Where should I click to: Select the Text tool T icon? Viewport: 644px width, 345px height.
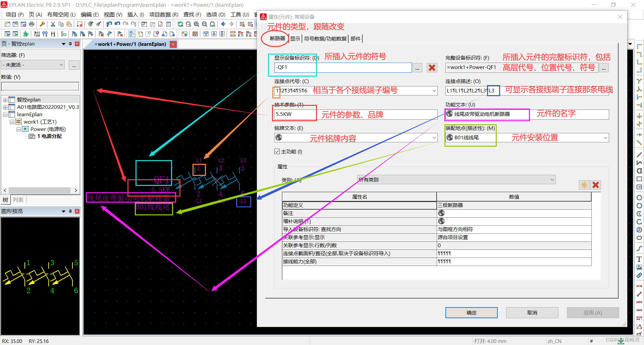click(639, 259)
